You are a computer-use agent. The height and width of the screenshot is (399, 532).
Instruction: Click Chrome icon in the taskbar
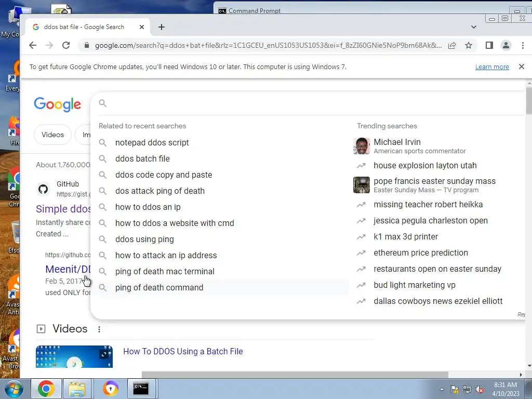[x=46, y=389]
